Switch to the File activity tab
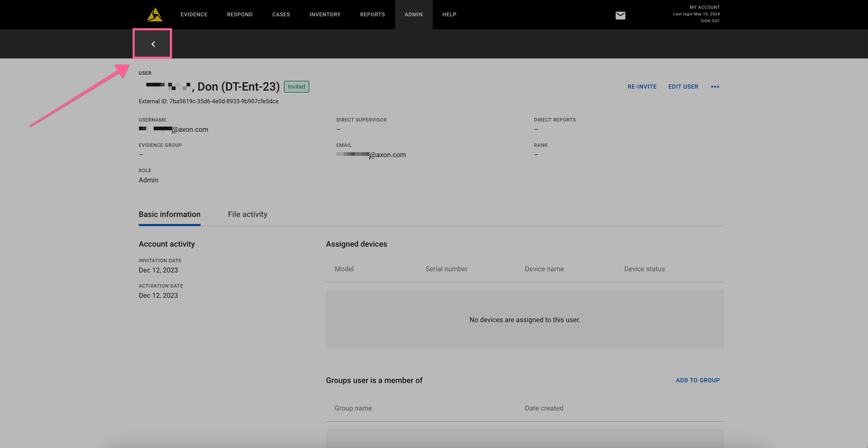Screen dimensions: 868x448 tap(247, 215)
